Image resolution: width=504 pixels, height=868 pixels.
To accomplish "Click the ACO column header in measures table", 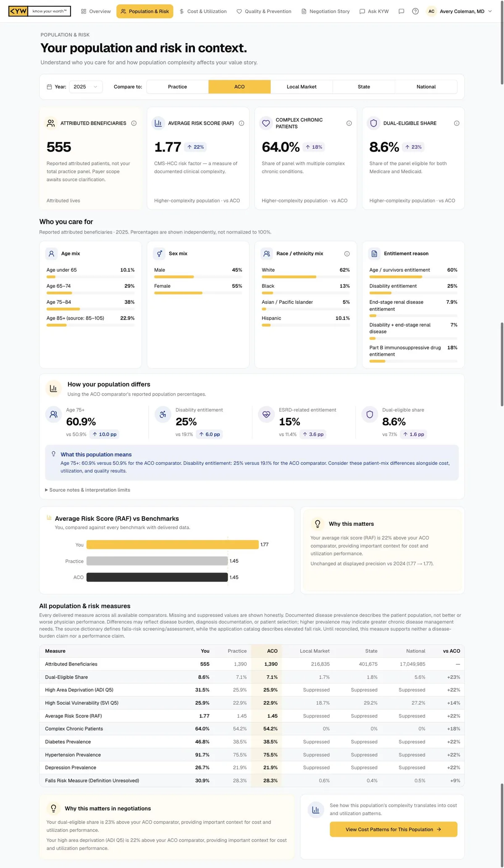I will tap(272, 651).
